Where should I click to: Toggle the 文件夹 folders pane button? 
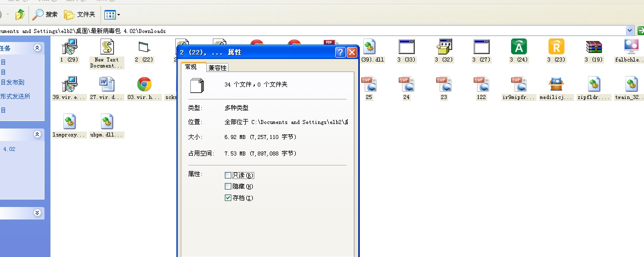coord(79,14)
